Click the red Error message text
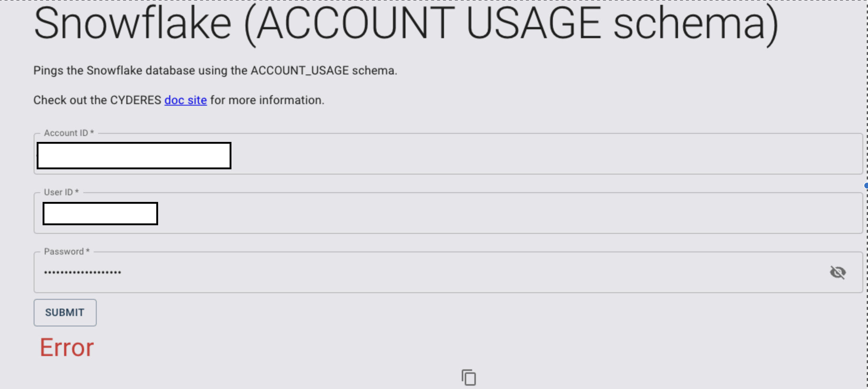Image resolution: width=868 pixels, height=389 pixels. (67, 348)
